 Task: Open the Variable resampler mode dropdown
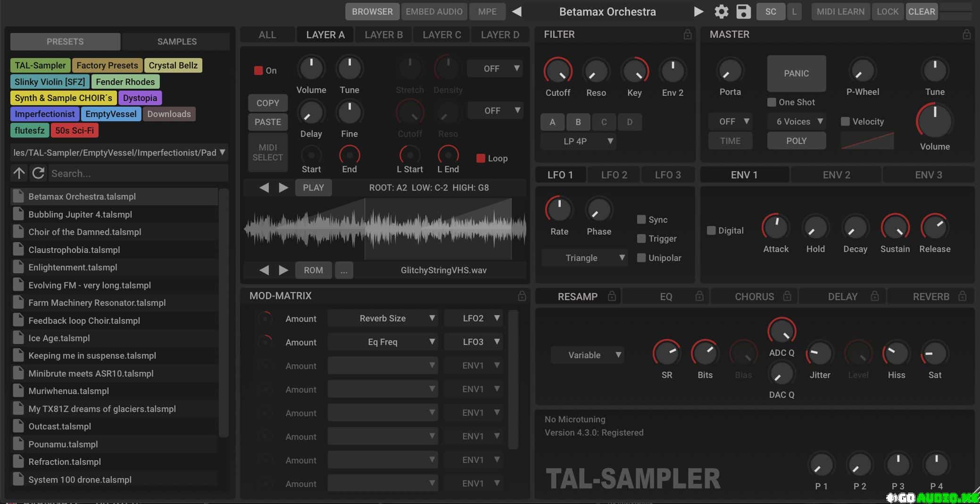(x=588, y=355)
